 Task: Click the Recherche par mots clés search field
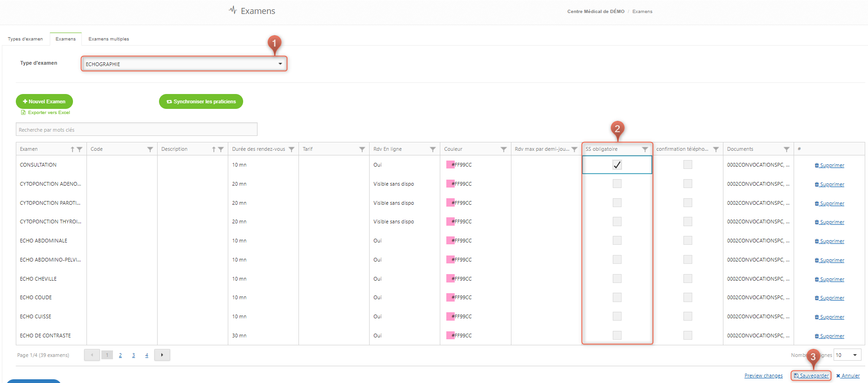click(x=136, y=130)
